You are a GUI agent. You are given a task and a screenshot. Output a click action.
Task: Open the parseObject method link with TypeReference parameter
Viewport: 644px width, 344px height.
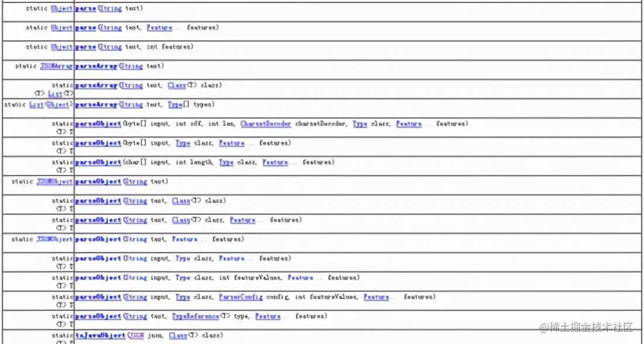[98, 317]
